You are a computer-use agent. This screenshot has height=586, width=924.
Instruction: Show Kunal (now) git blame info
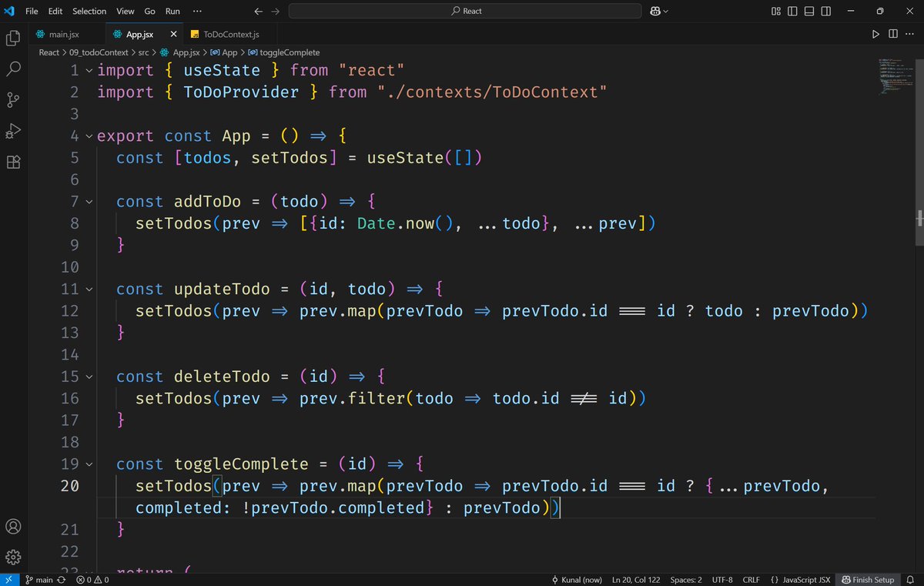pos(577,579)
